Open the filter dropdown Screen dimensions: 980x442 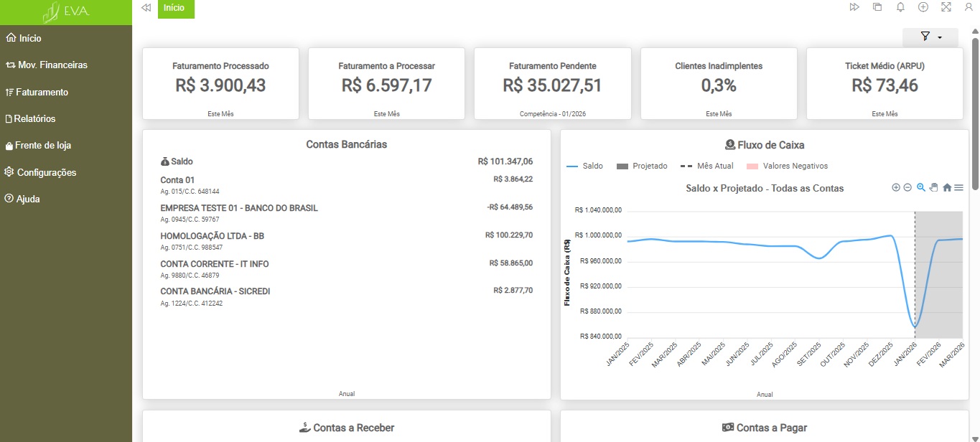[930, 37]
